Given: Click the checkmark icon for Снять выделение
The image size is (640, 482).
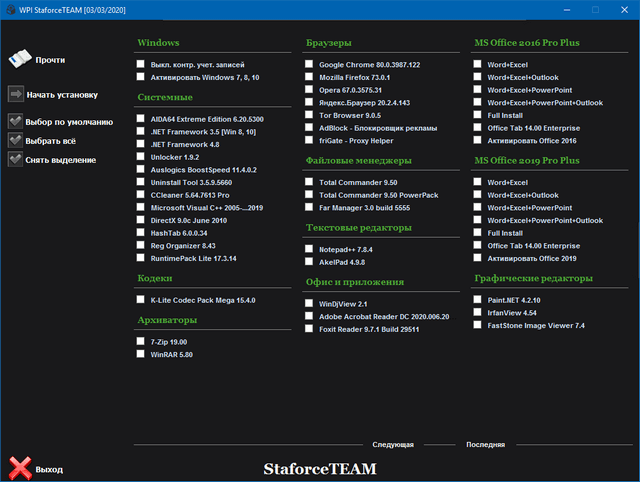Looking at the screenshot, I should [x=16, y=159].
